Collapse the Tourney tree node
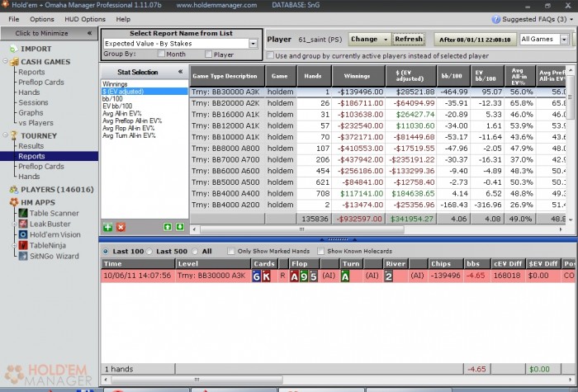The image size is (578, 392). [6, 135]
